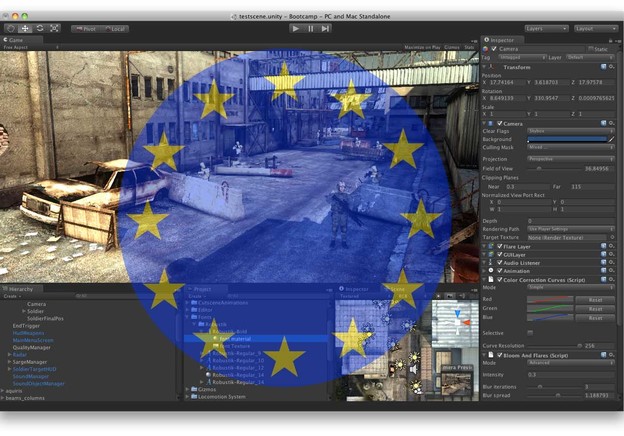This screenshot has height=436, width=624.
Task: Disable the Camera component checkbox
Action: point(500,123)
